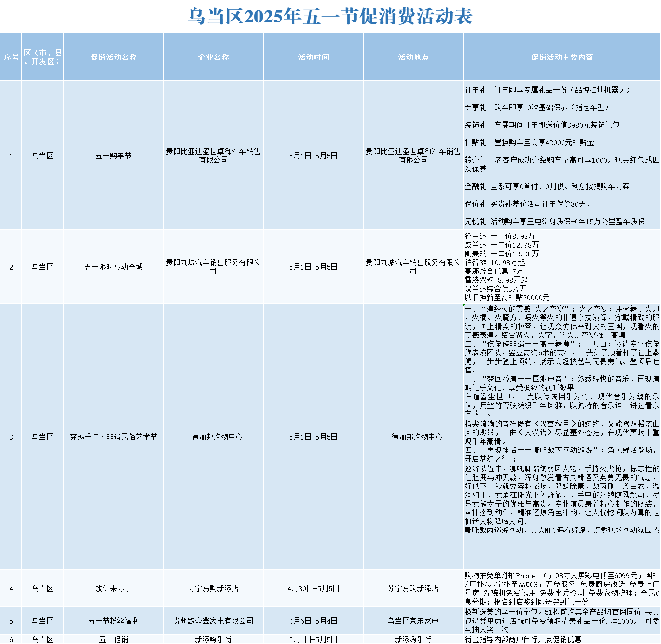
Task: Select 正德加邦购物中心 in 活动地点 column
Action: click(413, 437)
